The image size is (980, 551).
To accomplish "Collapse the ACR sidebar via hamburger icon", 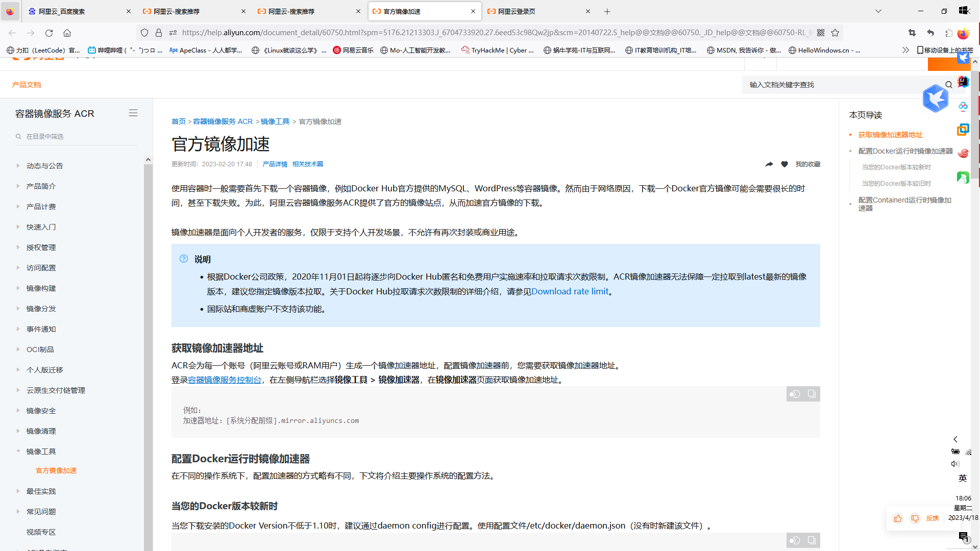I will point(133,113).
